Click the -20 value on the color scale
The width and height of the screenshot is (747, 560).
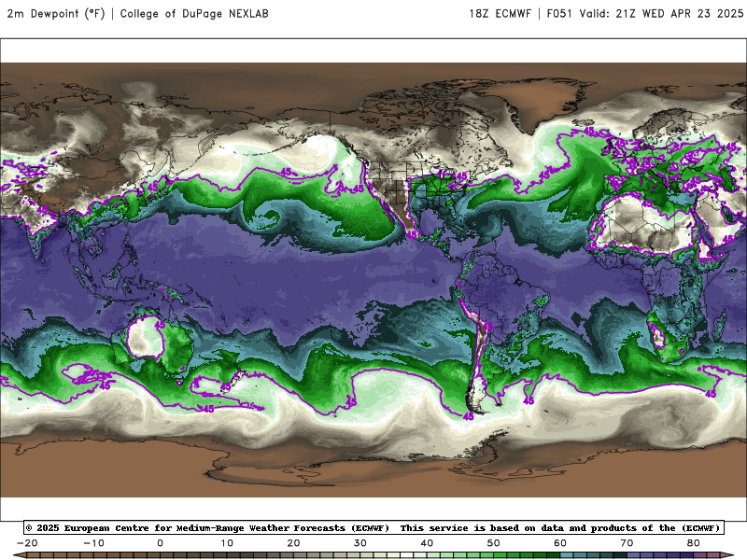[x=27, y=543]
